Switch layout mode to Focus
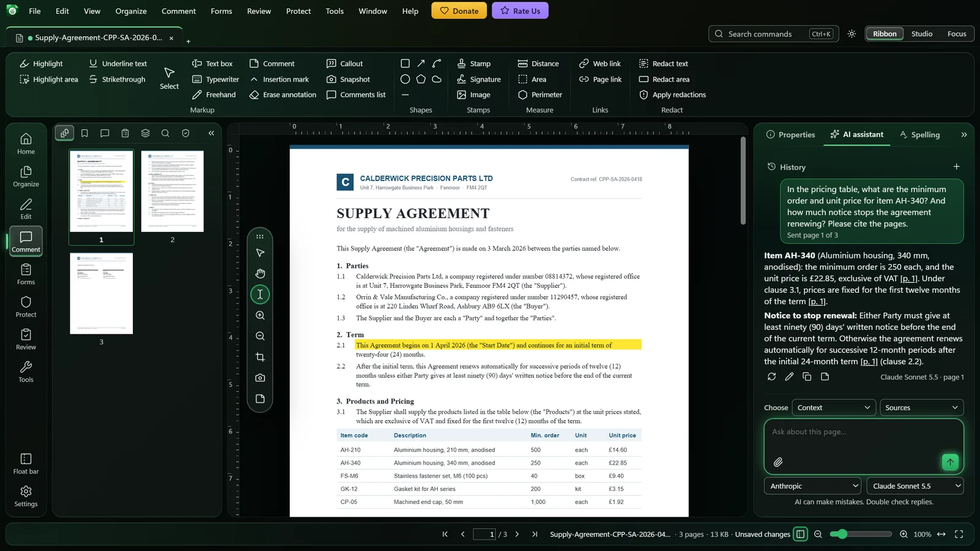This screenshot has width=980, height=551. point(957,34)
